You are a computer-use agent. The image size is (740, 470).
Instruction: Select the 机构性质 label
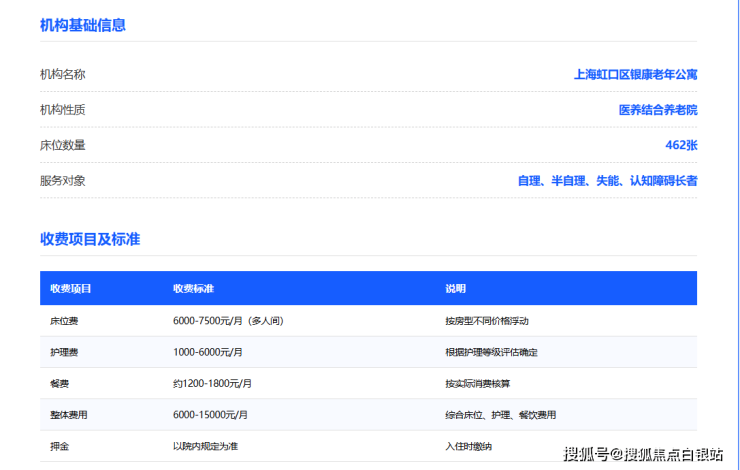tap(62, 110)
